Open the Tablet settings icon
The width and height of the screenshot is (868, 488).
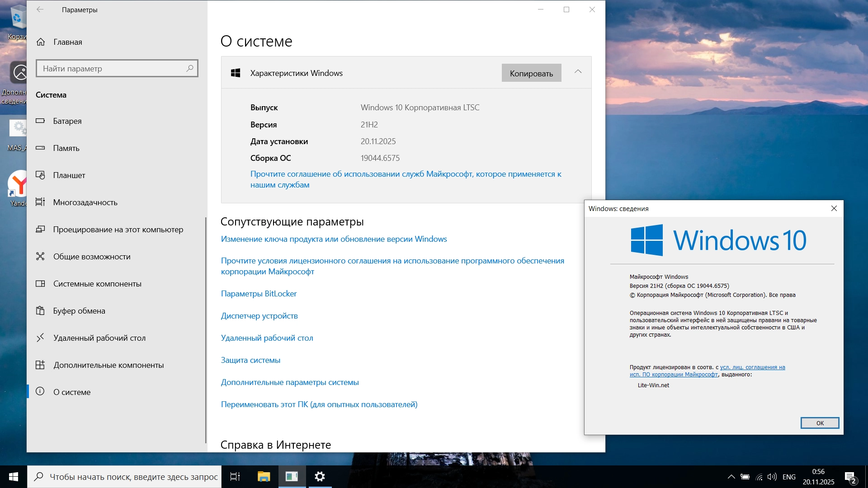click(40, 175)
